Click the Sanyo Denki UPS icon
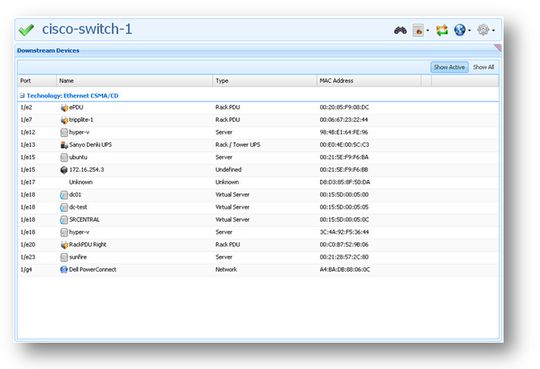540x369 pixels. coord(64,145)
